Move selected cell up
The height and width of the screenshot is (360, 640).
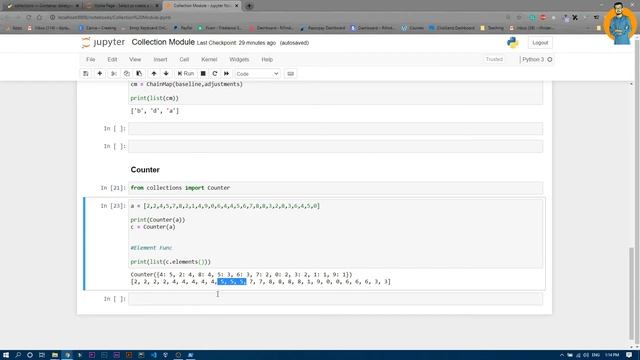click(154, 73)
